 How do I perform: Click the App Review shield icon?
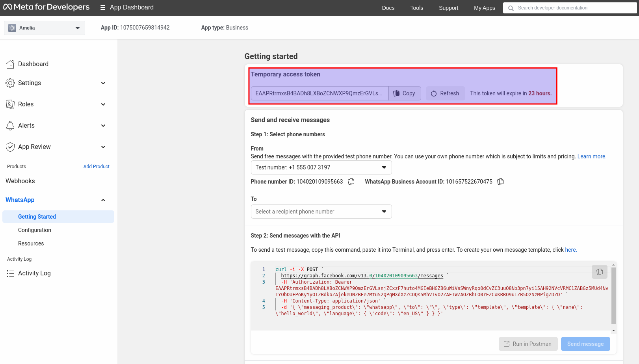[x=10, y=147]
